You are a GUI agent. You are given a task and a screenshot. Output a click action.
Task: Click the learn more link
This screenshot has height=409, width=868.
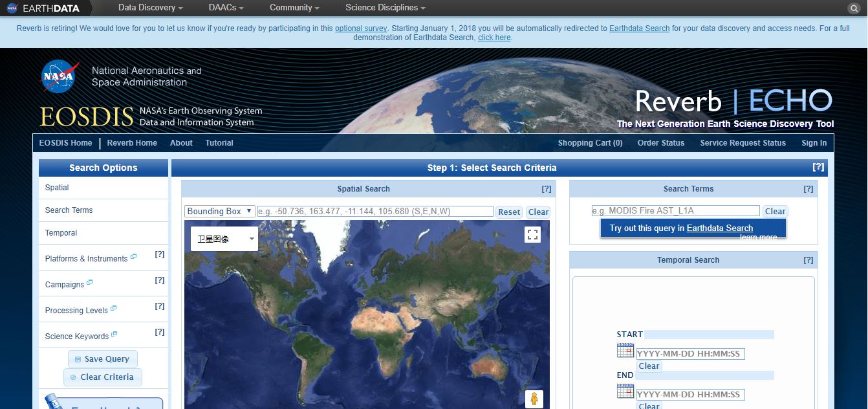pyautogui.click(x=759, y=238)
